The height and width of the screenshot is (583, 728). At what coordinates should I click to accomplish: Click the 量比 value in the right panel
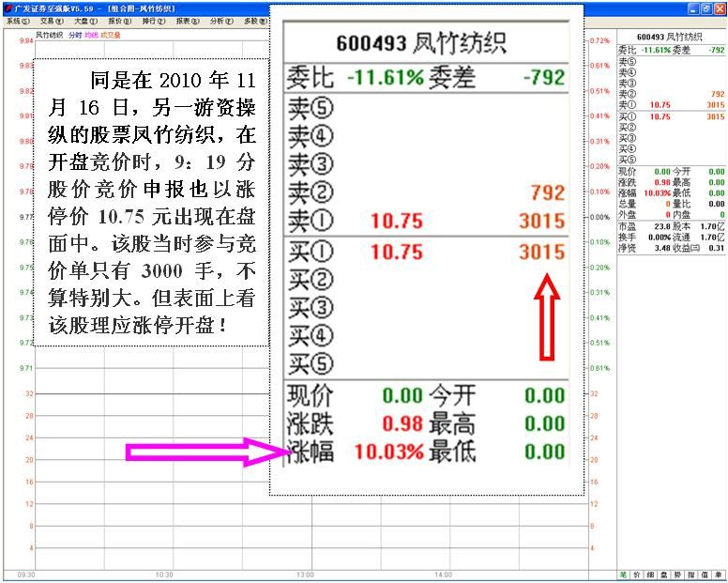(x=717, y=204)
